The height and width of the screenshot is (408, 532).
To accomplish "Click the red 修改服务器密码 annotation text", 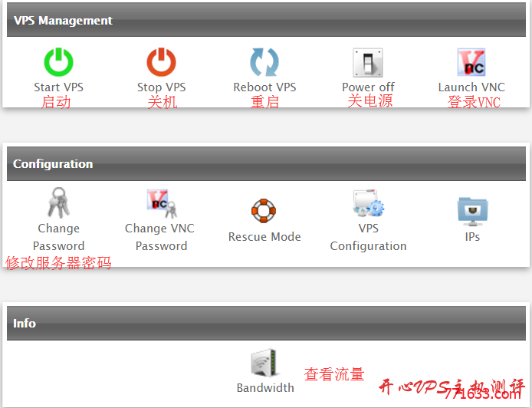I will [58, 263].
